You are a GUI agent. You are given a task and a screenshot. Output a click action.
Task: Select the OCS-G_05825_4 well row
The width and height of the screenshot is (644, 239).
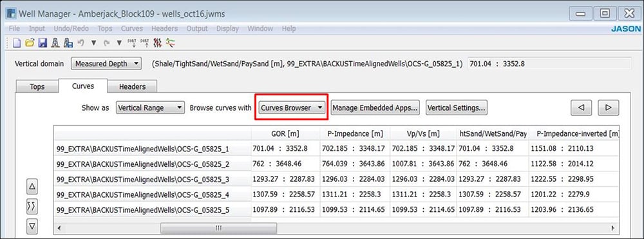(153, 195)
